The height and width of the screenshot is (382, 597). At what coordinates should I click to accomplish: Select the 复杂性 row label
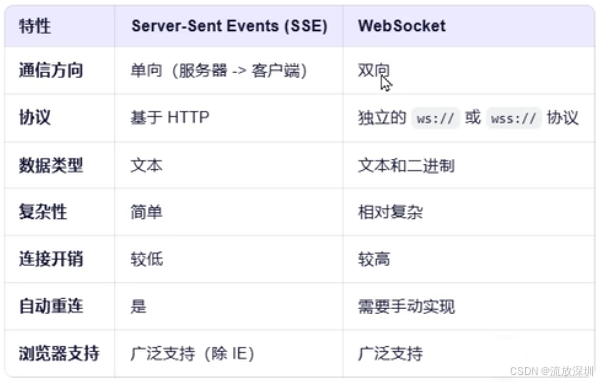(x=43, y=212)
